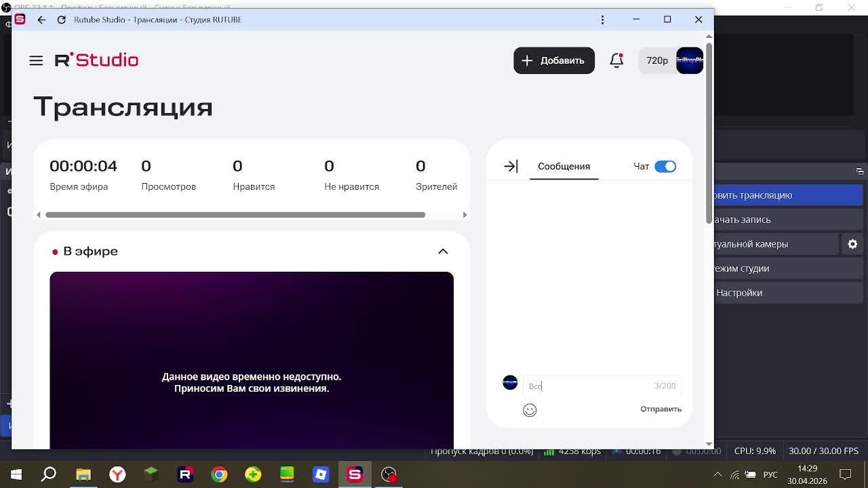Click the OBS studio mode button
Screen dimensions: 868x488
pyautogui.click(x=788, y=268)
